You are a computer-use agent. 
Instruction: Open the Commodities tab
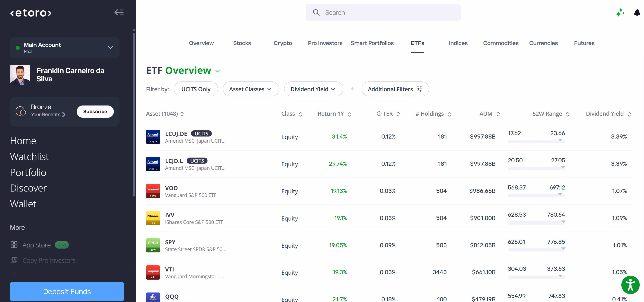[x=501, y=43]
